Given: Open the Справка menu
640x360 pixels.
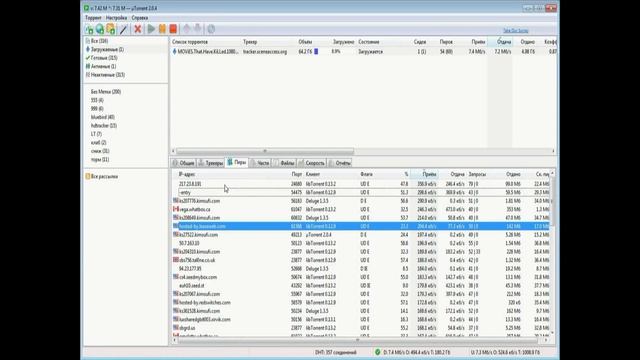Looking at the screenshot, I should (140, 18).
